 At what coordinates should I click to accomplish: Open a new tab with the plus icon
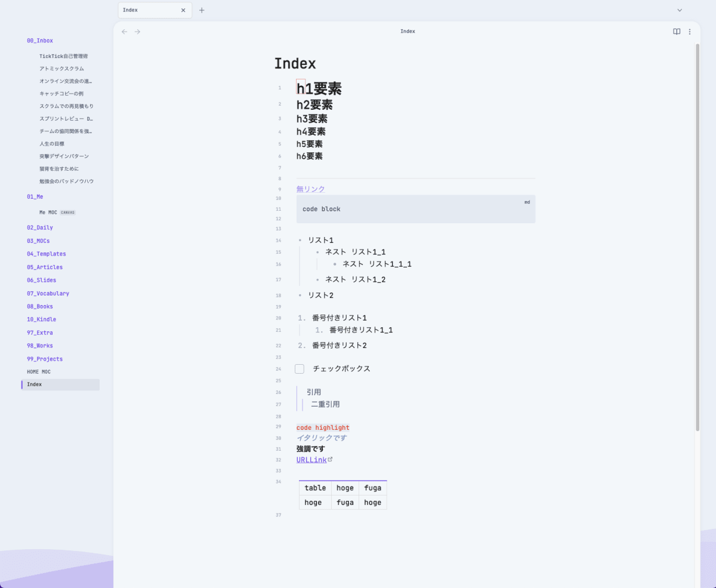tap(202, 10)
